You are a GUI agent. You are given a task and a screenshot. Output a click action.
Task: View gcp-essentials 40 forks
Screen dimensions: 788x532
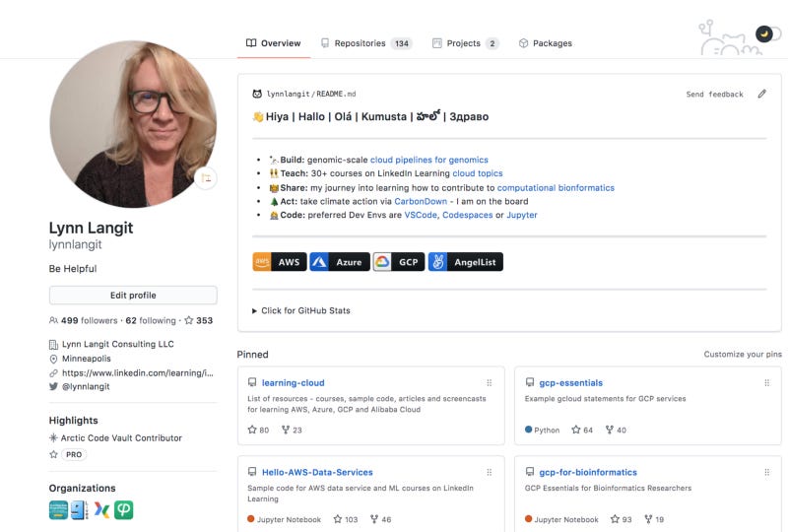pyautogui.click(x=616, y=430)
